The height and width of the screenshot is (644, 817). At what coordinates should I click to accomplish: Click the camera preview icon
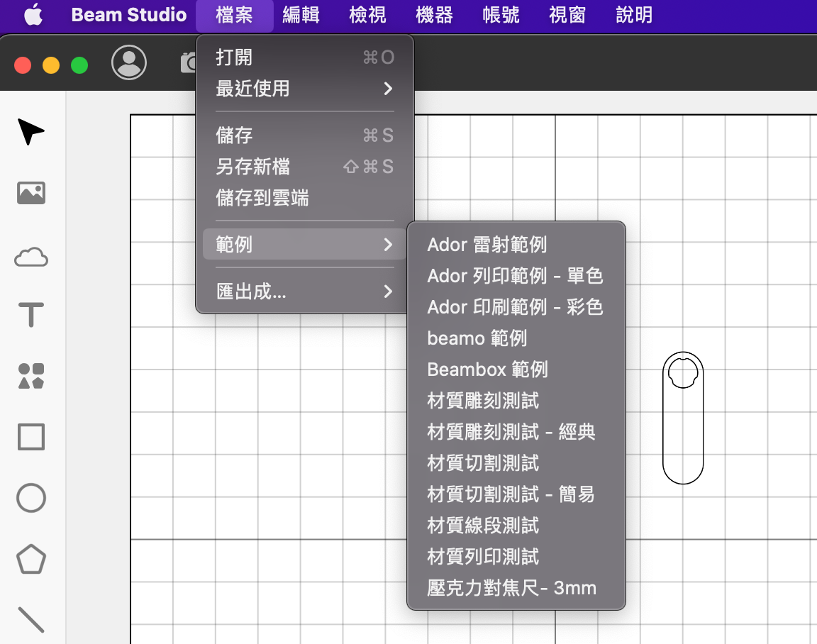click(x=188, y=62)
